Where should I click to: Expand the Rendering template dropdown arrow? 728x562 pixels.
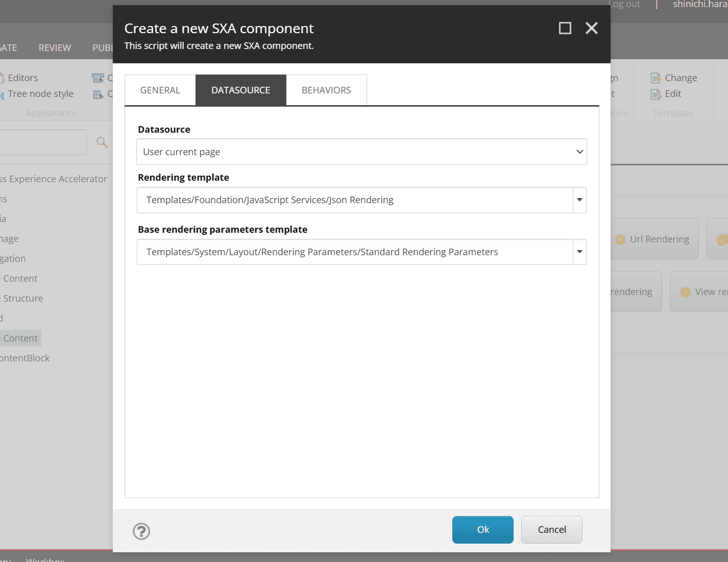pyautogui.click(x=579, y=200)
